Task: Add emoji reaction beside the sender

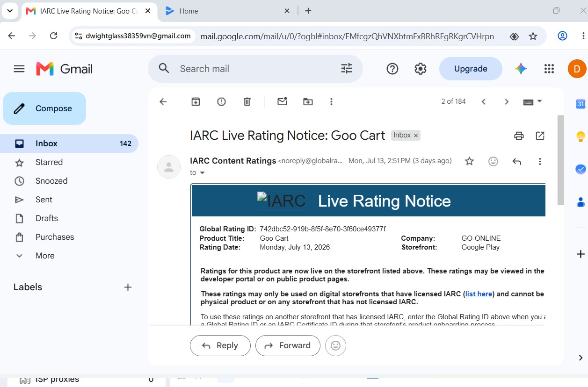Action: [493, 161]
